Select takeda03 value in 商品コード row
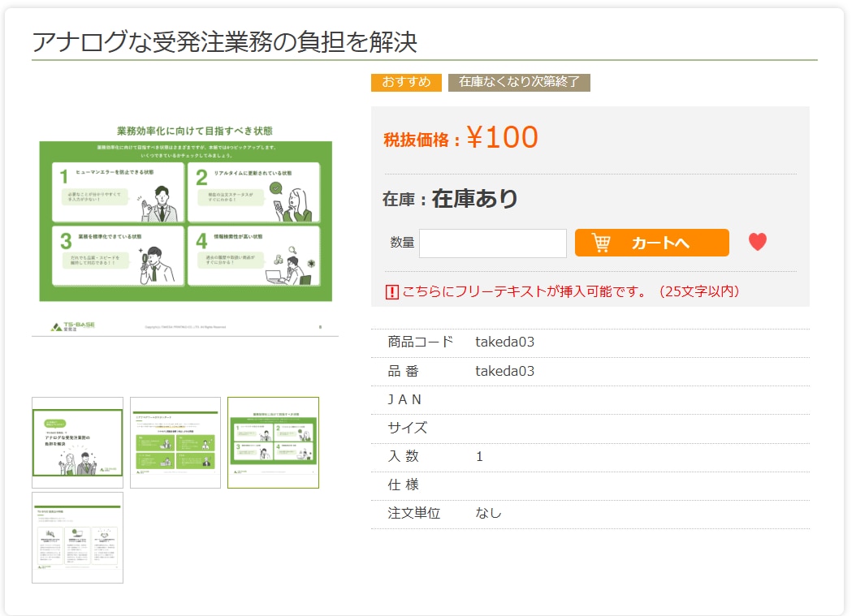The height and width of the screenshot is (616, 856). [x=504, y=342]
